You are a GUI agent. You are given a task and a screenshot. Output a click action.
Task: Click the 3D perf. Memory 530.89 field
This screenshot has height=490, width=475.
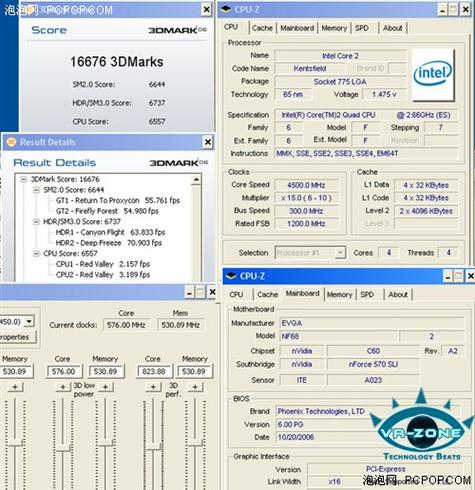click(194, 371)
